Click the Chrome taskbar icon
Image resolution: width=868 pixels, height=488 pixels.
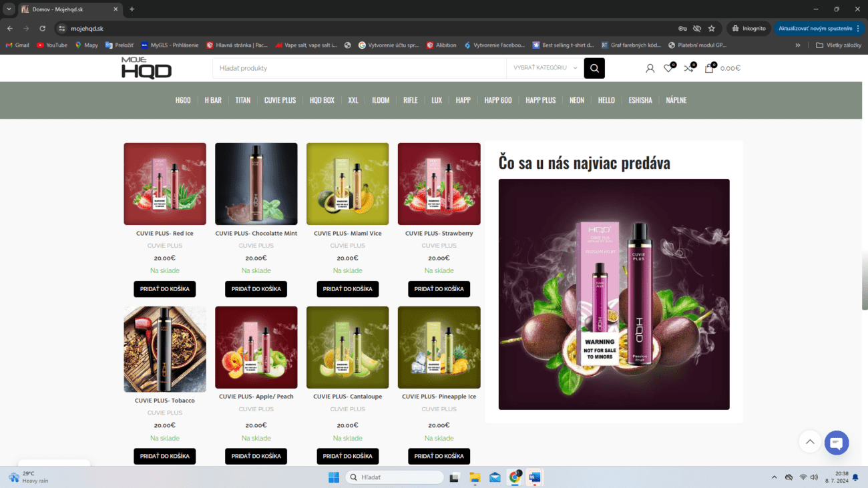(515, 477)
